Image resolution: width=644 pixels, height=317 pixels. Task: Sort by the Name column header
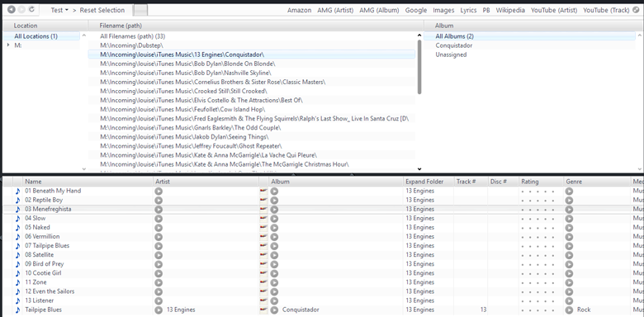(x=88, y=182)
